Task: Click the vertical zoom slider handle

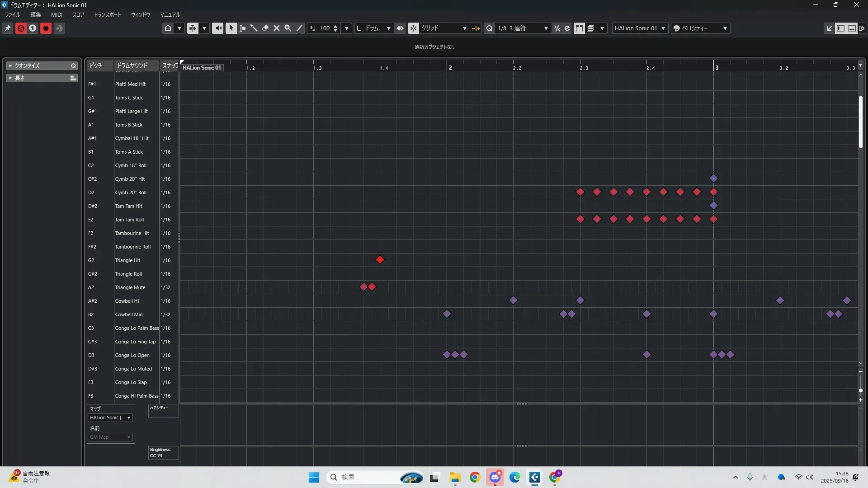Action: (x=860, y=390)
